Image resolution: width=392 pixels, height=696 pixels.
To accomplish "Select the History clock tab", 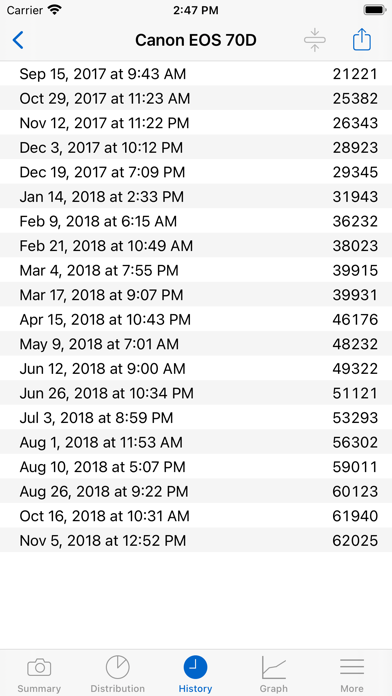I will [195, 673].
